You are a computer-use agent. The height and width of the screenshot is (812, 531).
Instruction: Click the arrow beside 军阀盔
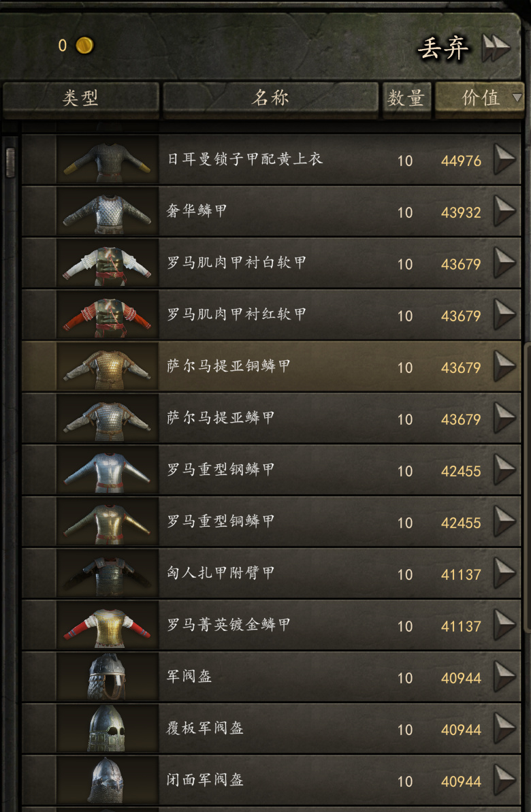(x=504, y=677)
